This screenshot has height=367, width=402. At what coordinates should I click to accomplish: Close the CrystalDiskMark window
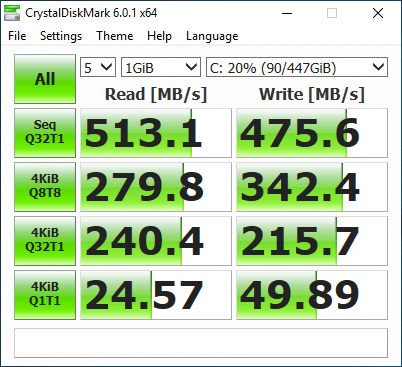click(378, 13)
